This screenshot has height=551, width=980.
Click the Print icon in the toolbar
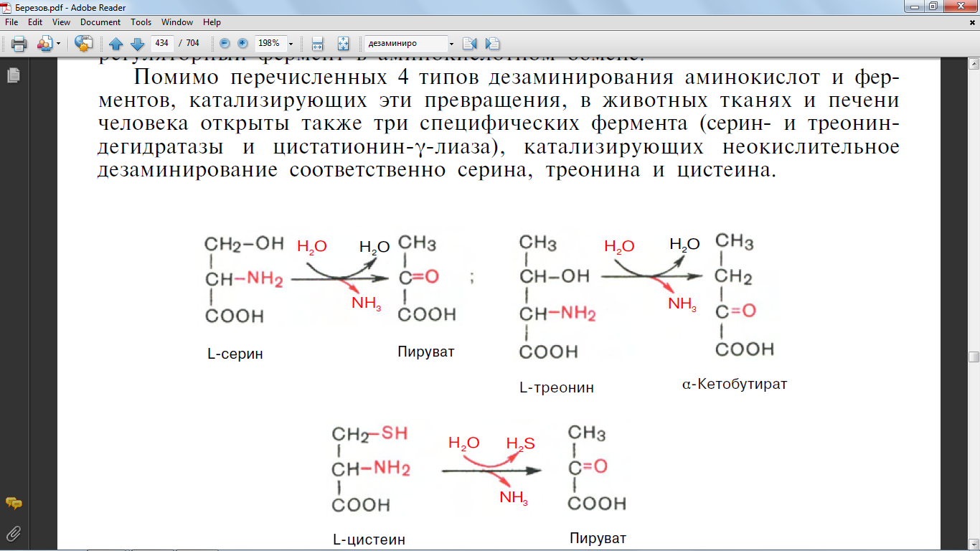point(19,43)
